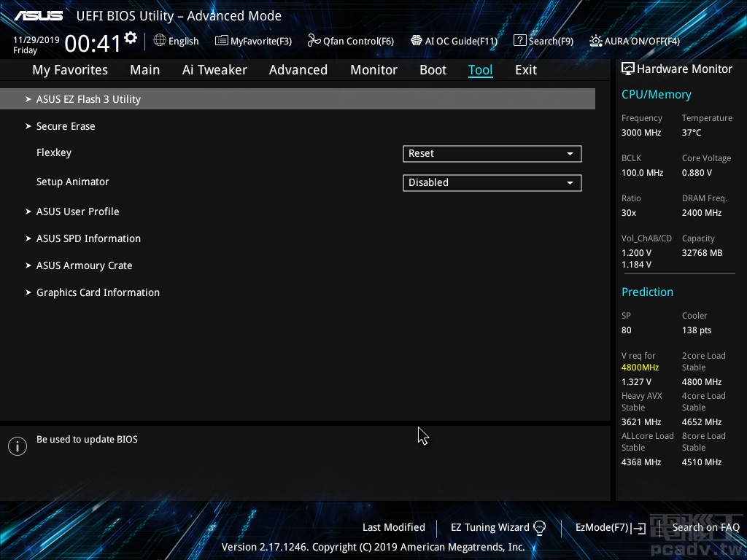Screen dimensions: 747x560
Task: Open MyFavorite(F3) via its icon
Action: (222, 41)
